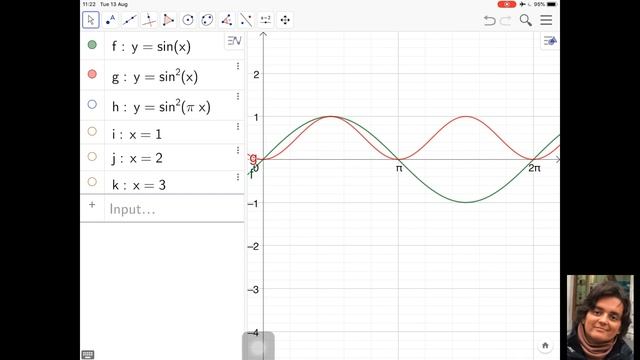Show line j: x = 2
Screen dimensions: 640x360
(x=92, y=156)
